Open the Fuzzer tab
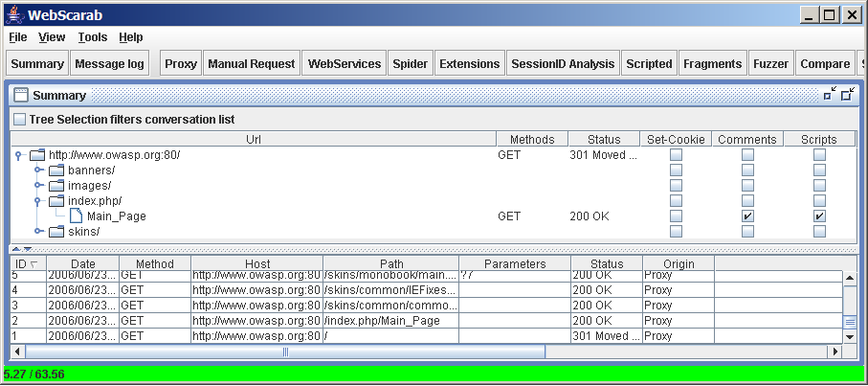 click(x=771, y=63)
